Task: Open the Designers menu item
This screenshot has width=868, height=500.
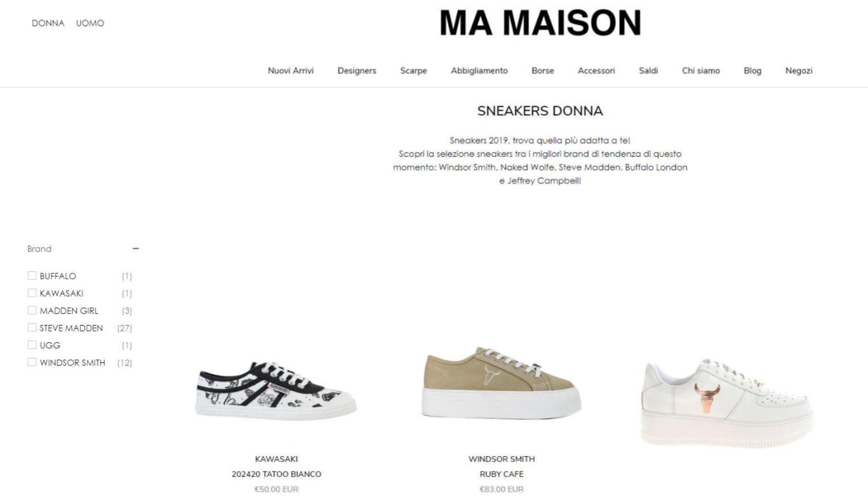Action: pos(356,71)
